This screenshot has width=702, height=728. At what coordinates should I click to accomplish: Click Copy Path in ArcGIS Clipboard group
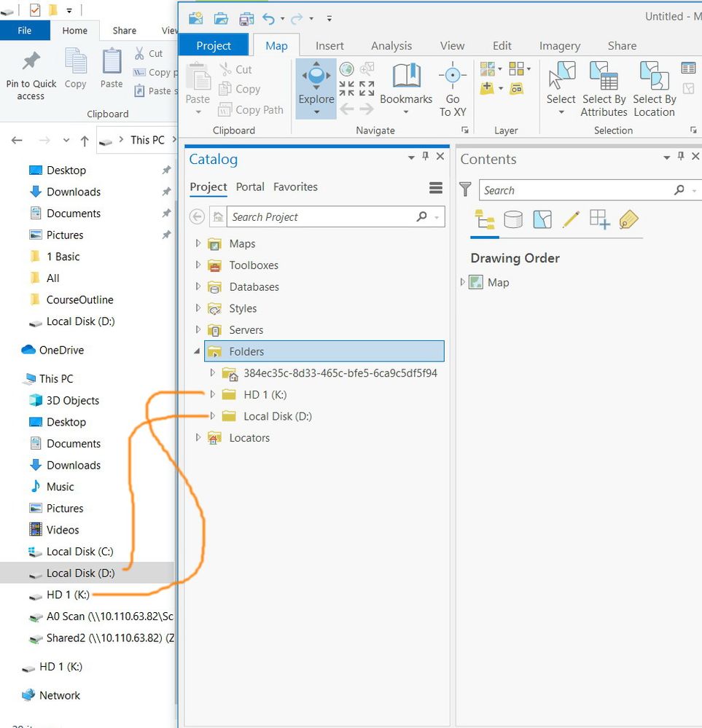(x=251, y=109)
